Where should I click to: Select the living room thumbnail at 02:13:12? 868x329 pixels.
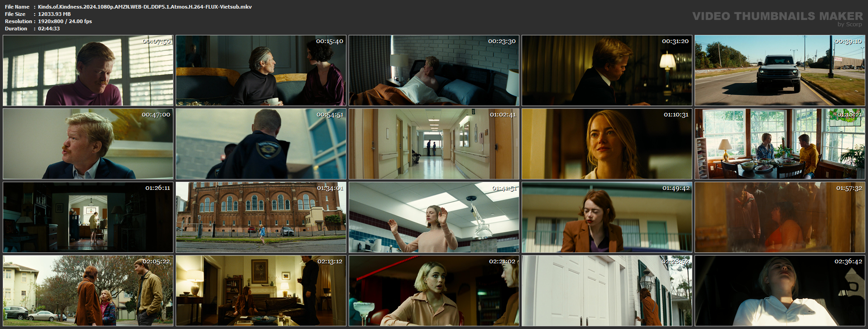point(261,290)
